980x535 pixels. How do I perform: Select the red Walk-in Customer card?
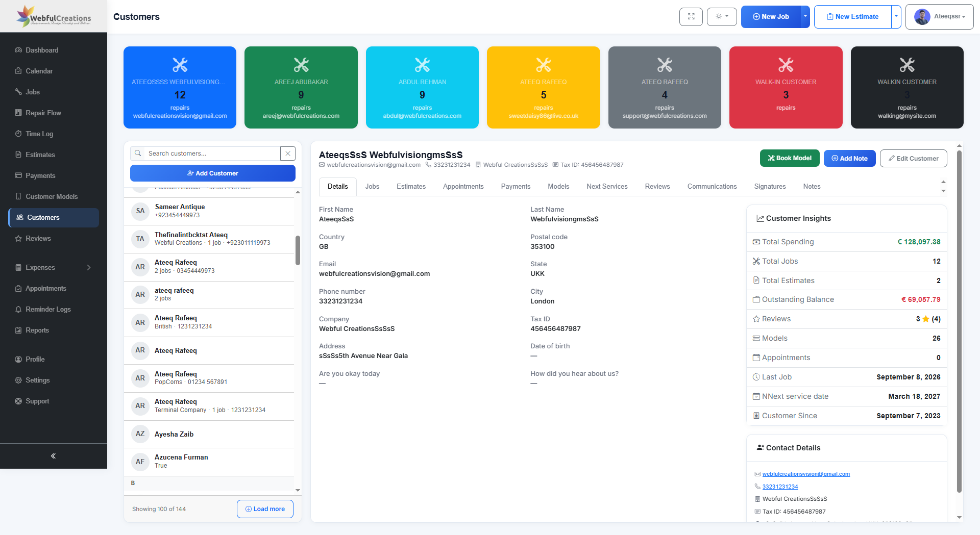(786, 87)
